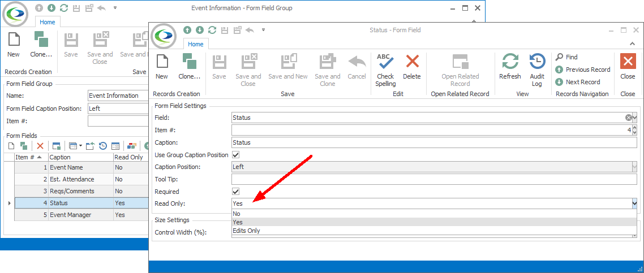Click quick-access refresh in Event Information window
644x273 pixels.
pyautogui.click(x=63, y=8)
